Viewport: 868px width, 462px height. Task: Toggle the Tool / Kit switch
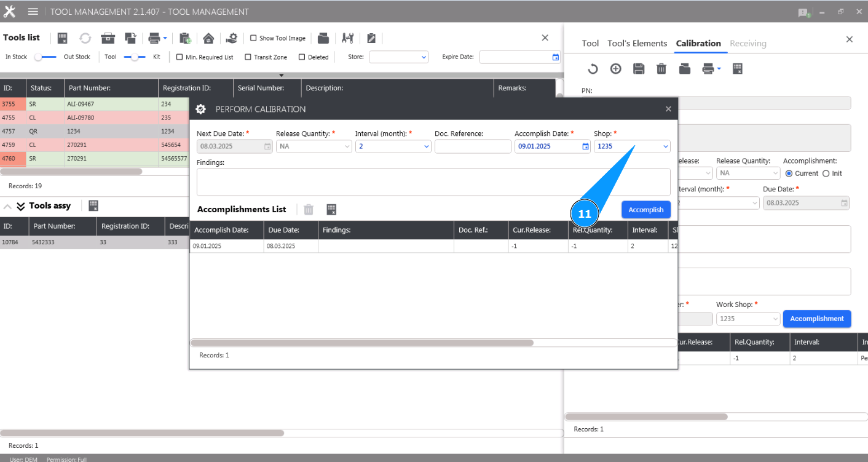[135, 57]
